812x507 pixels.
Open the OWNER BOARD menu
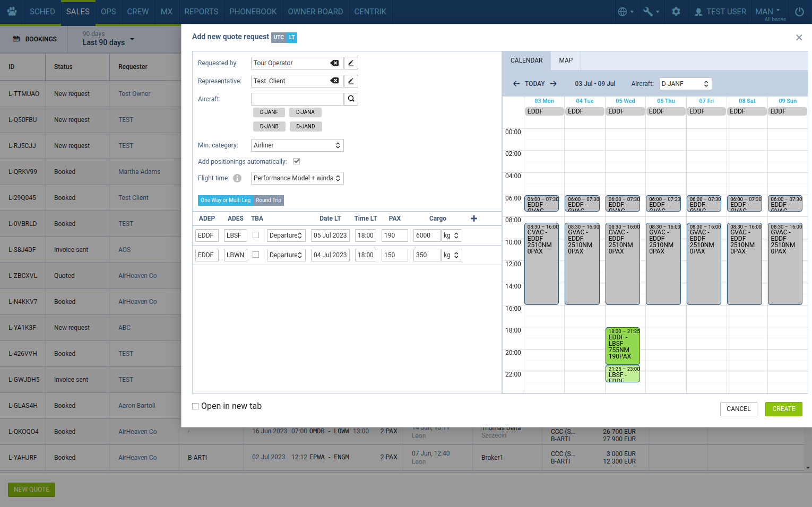click(315, 12)
